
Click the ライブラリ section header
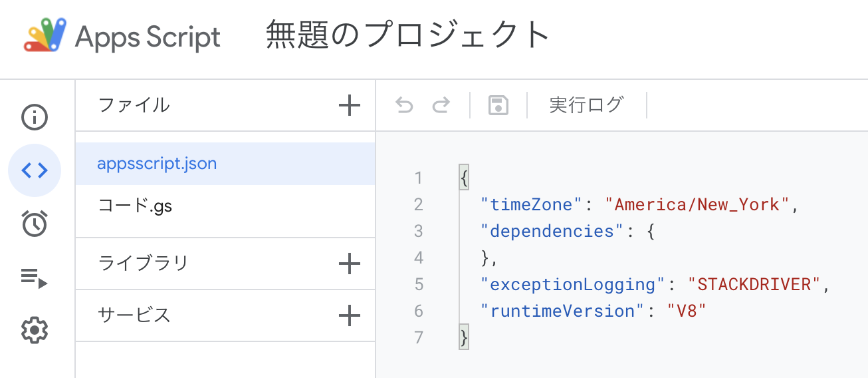click(x=144, y=264)
